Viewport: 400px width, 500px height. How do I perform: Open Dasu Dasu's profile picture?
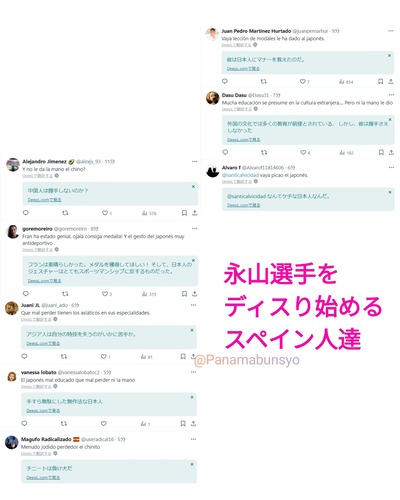click(x=212, y=98)
